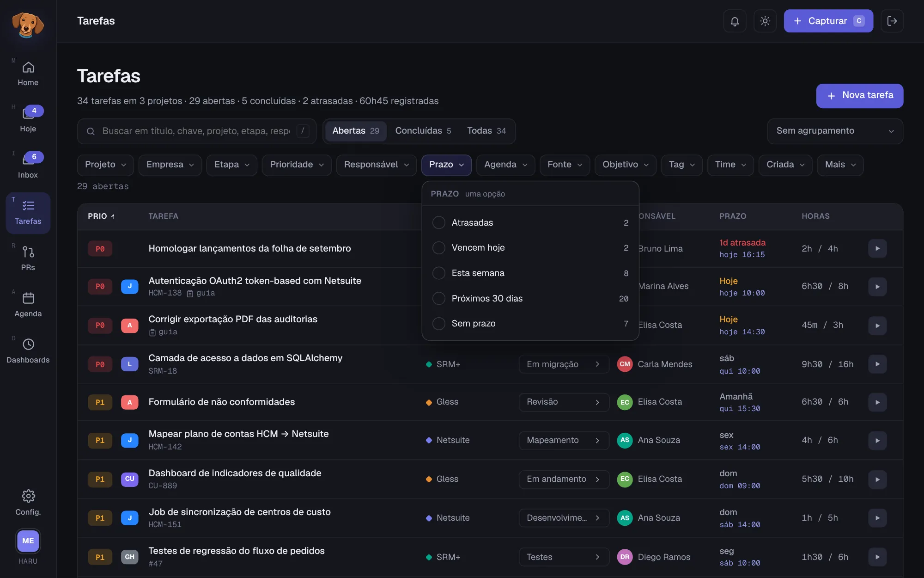Go to Home in sidebar
The image size is (924, 578).
(x=28, y=74)
